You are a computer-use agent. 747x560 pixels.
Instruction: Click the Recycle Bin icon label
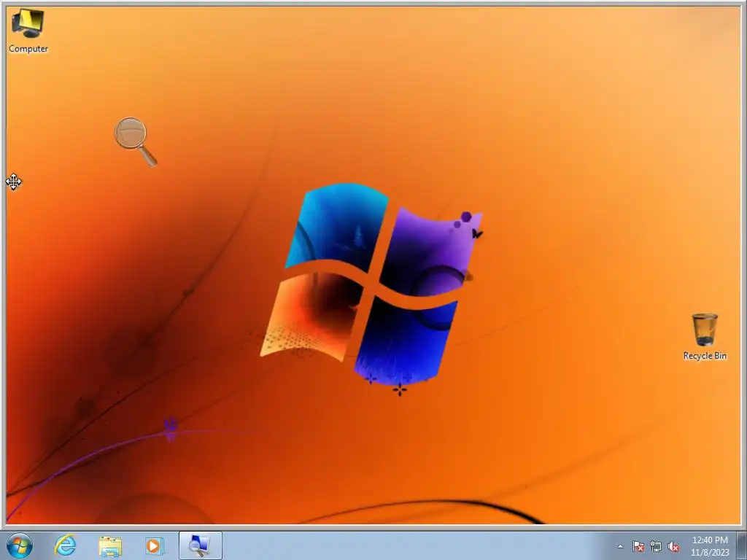pos(705,356)
